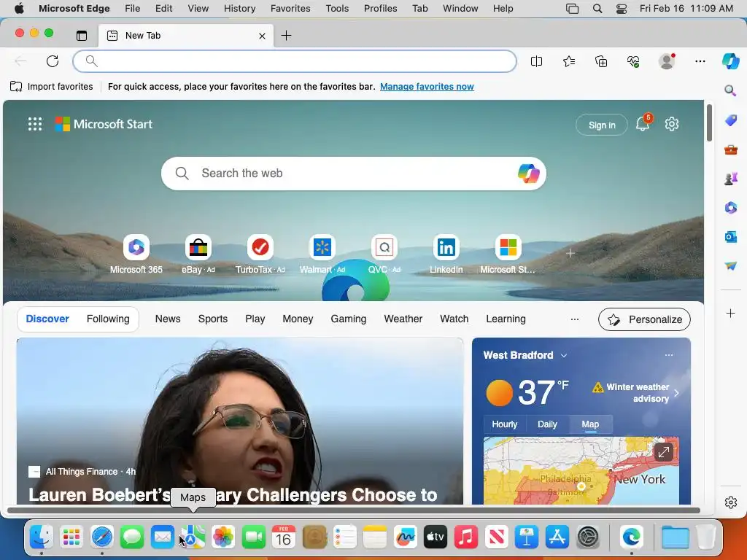Click the Search the web field
747x560 pixels.
click(354, 174)
